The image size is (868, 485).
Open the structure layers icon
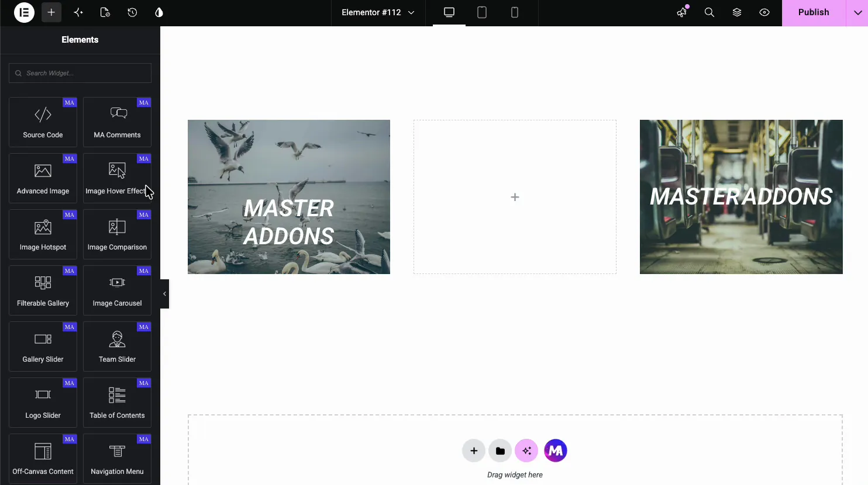pyautogui.click(x=737, y=12)
